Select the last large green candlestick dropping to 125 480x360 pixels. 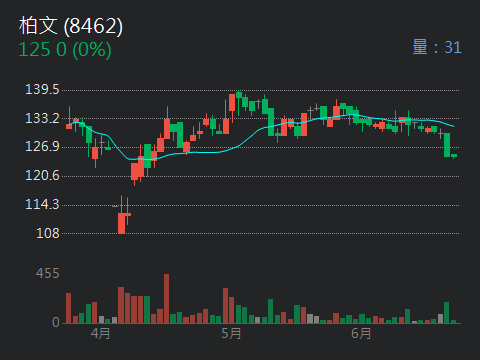[447, 145]
